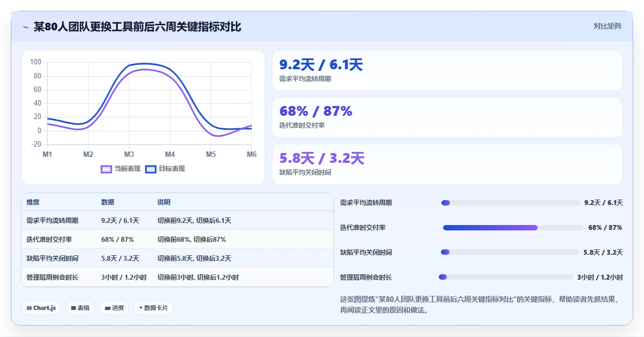Select table cell 迭代准时交付率

49,240
